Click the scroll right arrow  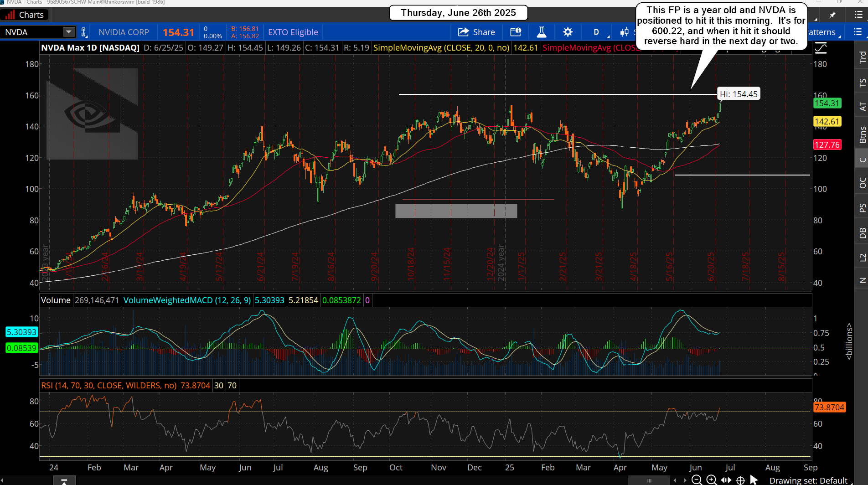tap(685, 480)
